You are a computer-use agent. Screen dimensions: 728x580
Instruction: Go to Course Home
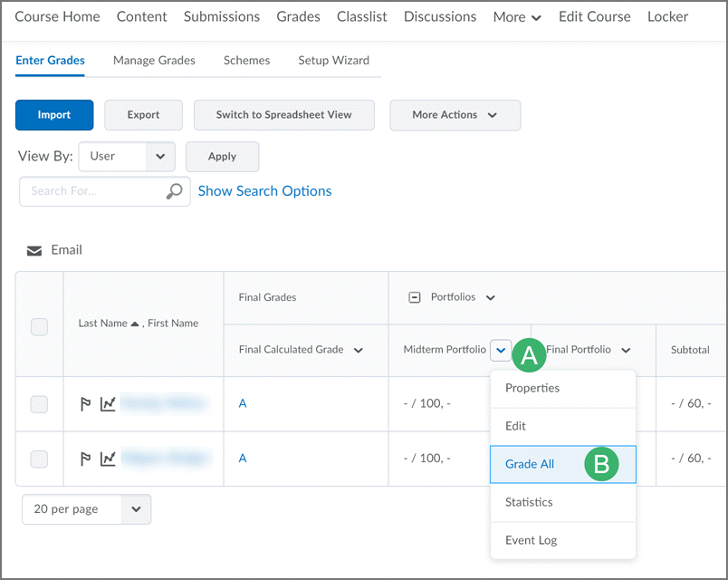(x=58, y=16)
